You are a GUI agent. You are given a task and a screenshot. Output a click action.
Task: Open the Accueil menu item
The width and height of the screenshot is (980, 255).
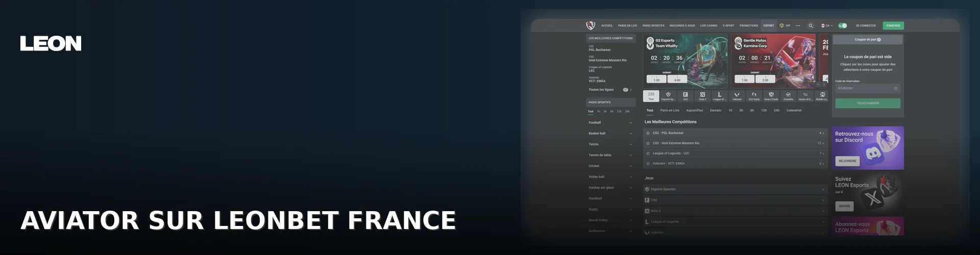click(x=607, y=25)
